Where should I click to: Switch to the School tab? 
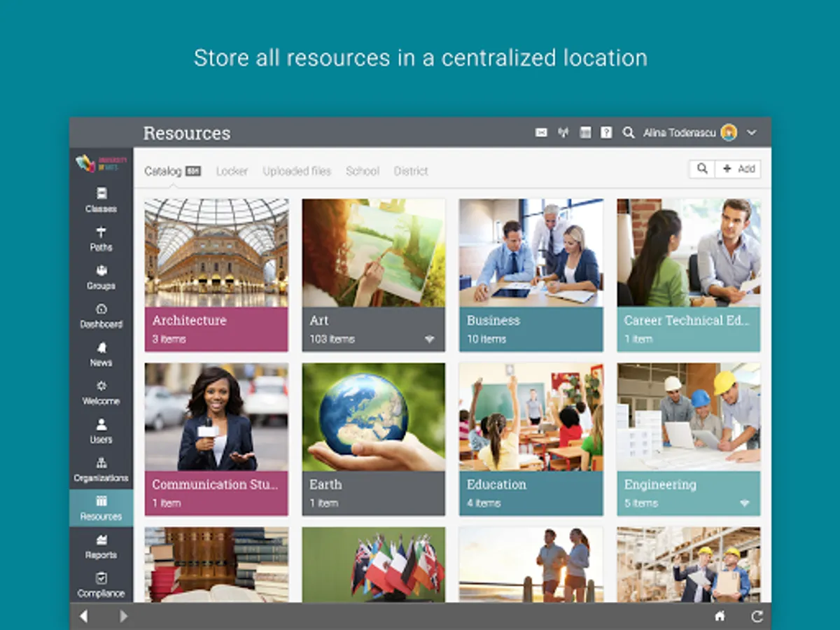[x=363, y=171]
